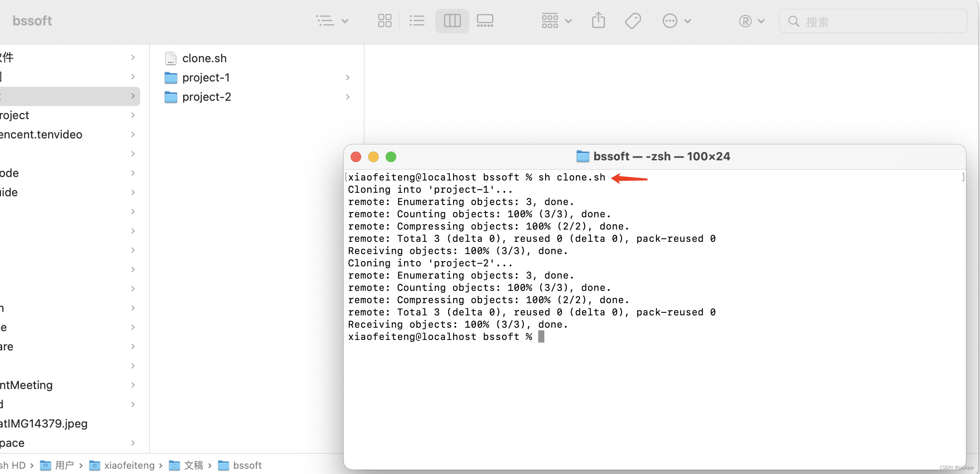
Task: Switch Finder to icon view
Action: click(x=384, y=21)
